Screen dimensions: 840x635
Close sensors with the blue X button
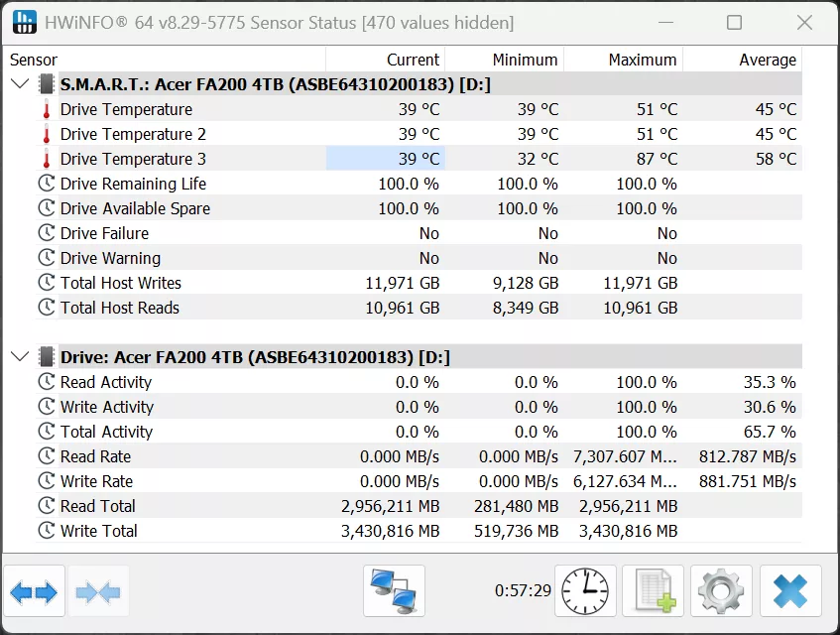point(790,591)
